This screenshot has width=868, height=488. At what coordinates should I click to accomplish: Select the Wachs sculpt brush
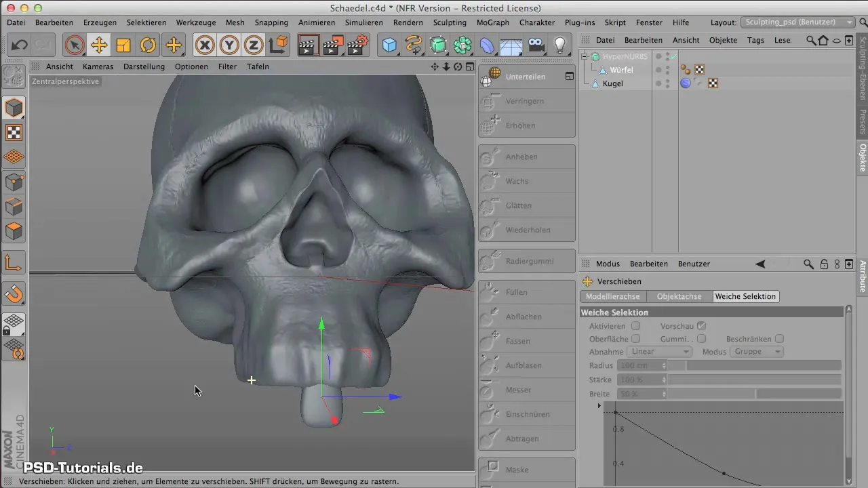(x=527, y=181)
